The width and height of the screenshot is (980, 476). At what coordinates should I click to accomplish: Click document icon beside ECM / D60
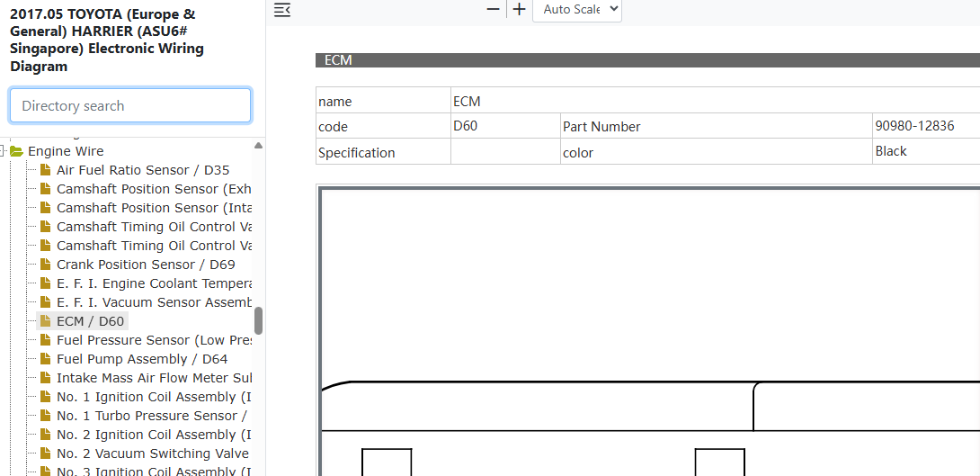click(45, 321)
